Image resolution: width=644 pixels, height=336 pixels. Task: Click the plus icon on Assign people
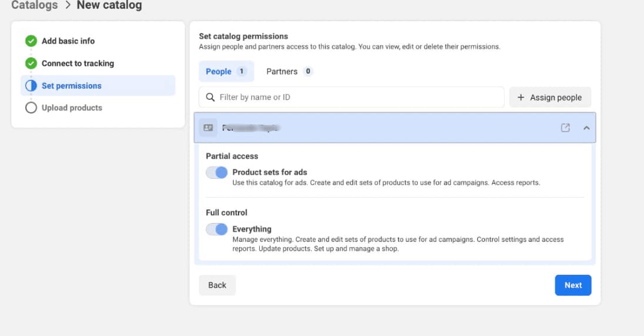[x=521, y=98]
